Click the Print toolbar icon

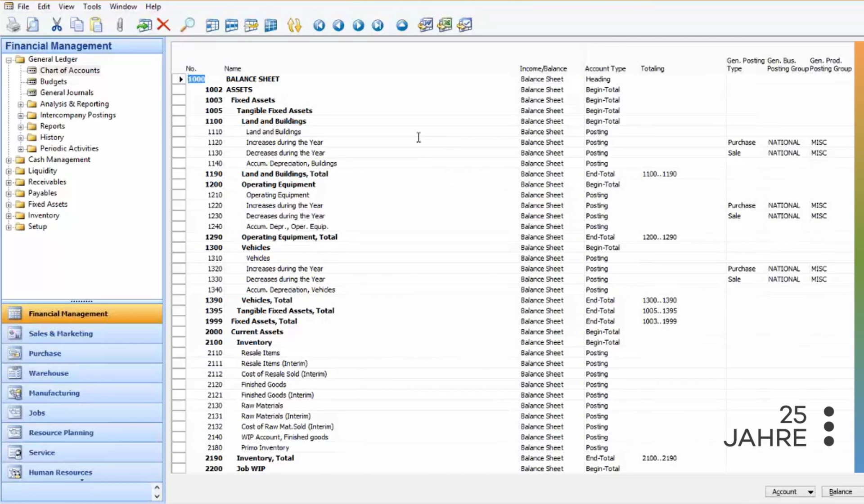point(13,25)
